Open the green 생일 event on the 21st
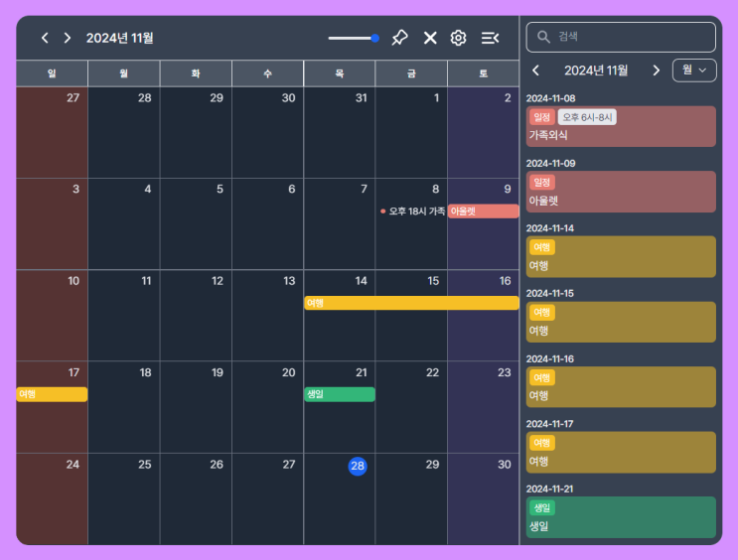Viewport: 738px width, 560px height. coord(340,394)
